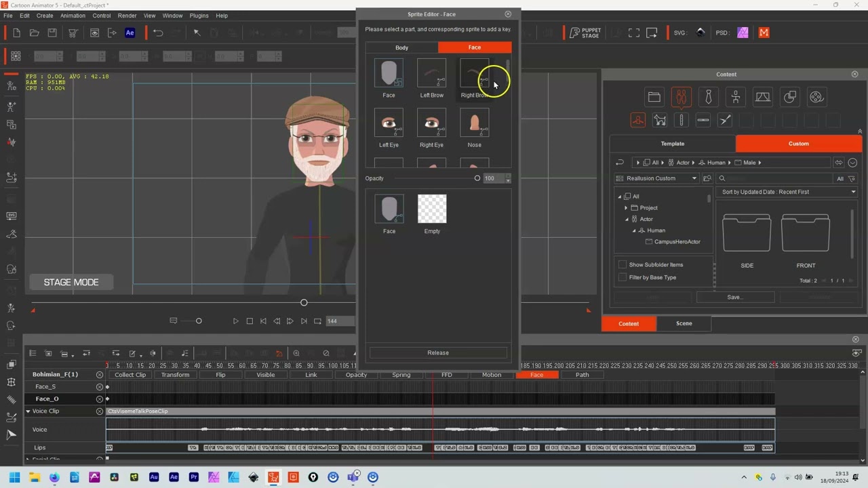Open a project via the folder icon
Image resolution: width=868 pixels, height=488 pixels.
pos(35,33)
